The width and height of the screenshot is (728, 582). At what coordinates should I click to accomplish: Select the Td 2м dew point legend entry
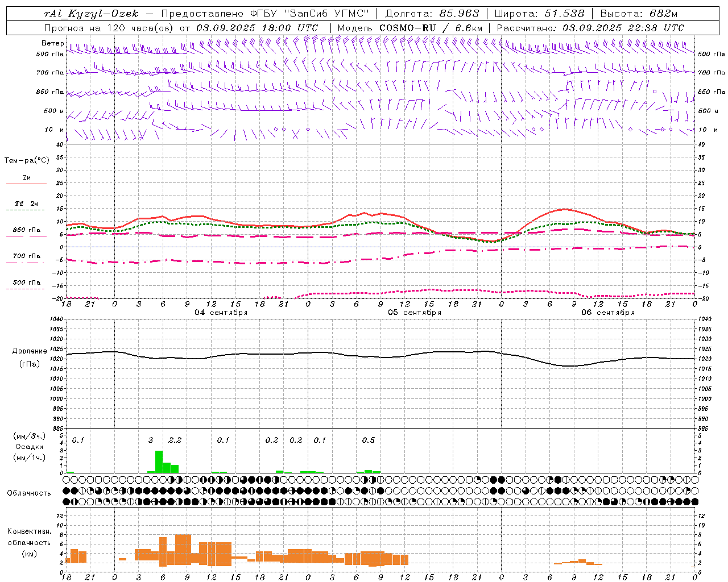pos(26,204)
